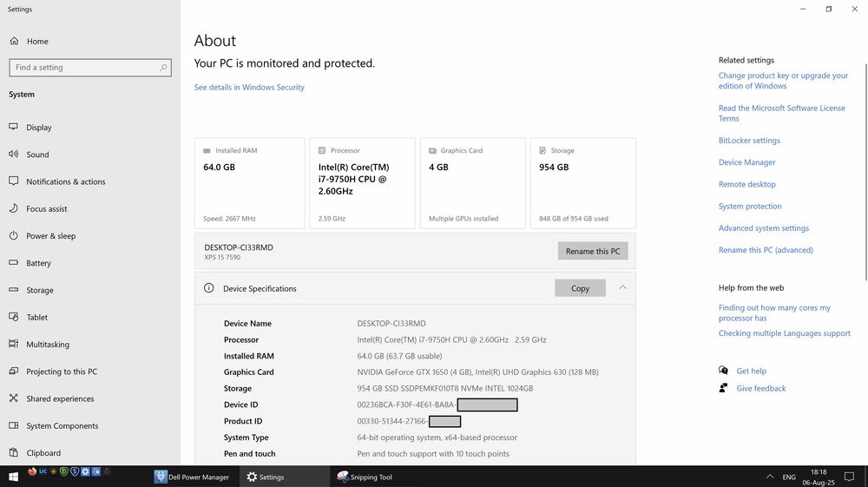Open See details in Windows Security link
The height and width of the screenshot is (487, 868).
click(x=249, y=88)
